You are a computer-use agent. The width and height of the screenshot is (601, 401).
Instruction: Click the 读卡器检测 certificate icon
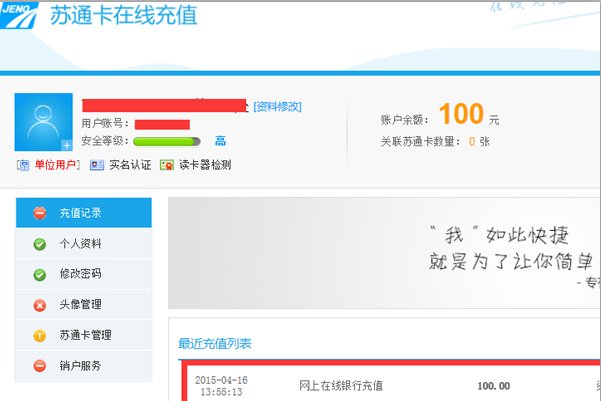point(167,165)
